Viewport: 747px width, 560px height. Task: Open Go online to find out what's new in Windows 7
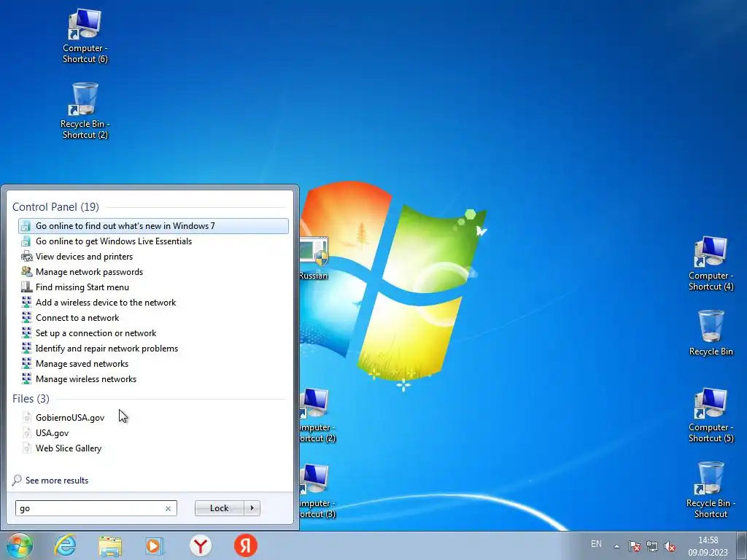153,226
